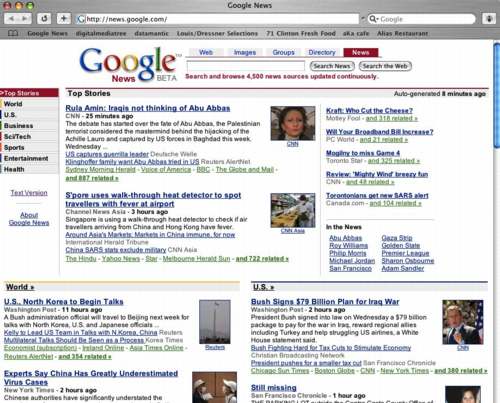Open the Text Version link
This screenshot has width=500, height=403.
[x=29, y=193]
